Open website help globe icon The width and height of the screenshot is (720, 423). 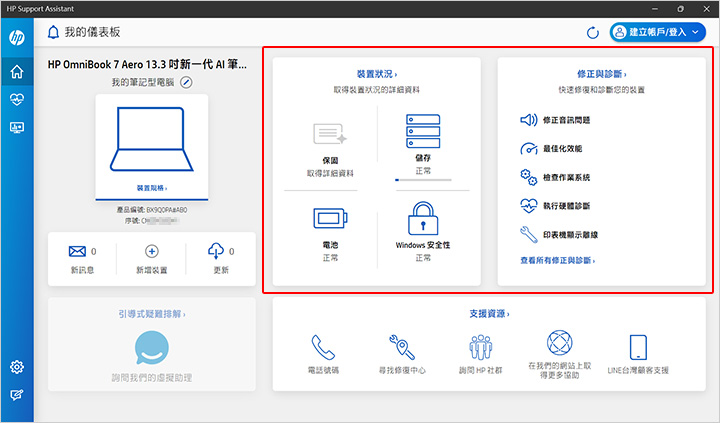(x=559, y=343)
